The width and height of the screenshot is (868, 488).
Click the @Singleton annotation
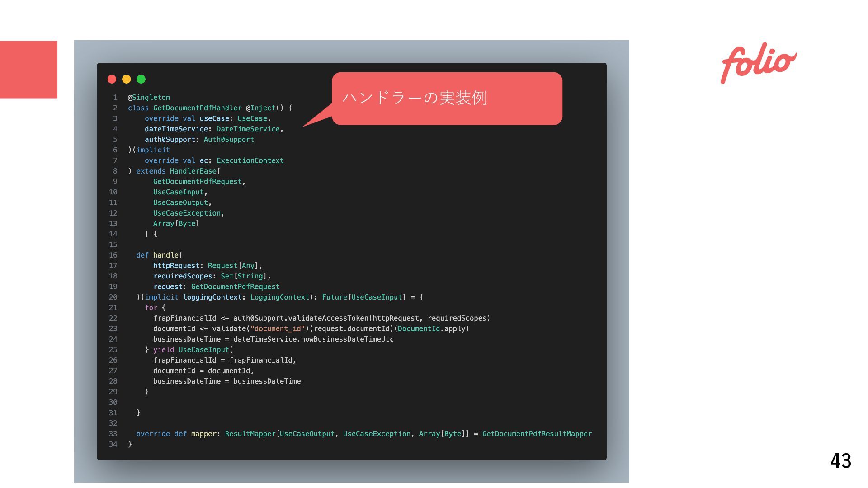149,98
